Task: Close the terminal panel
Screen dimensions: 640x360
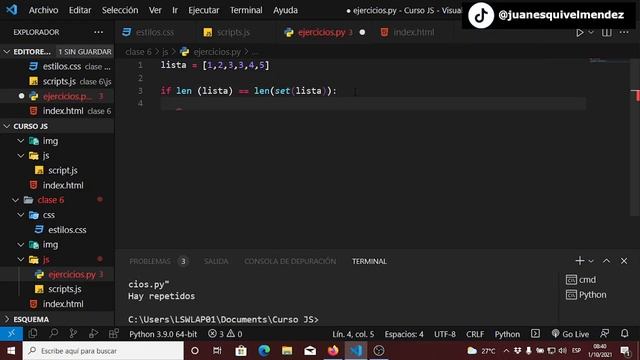Action: (624, 261)
